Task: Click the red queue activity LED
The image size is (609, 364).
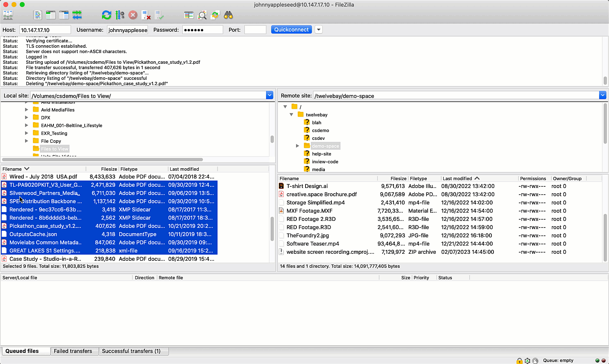Action: click(x=603, y=361)
